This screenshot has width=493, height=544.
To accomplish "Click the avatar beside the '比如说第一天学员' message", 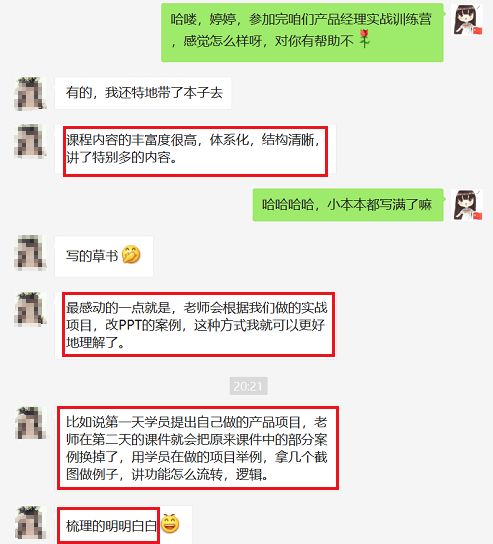I will click(30, 423).
